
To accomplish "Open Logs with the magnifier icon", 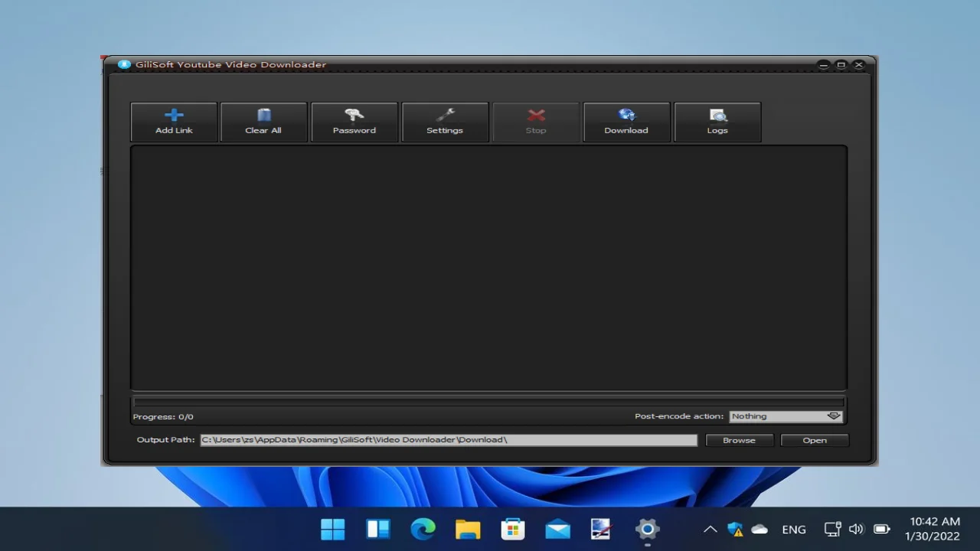I will (x=717, y=122).
